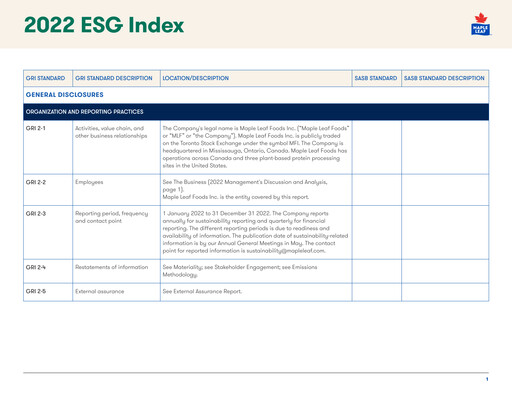Click 'Restatements of information' cell

coord(116,271)
